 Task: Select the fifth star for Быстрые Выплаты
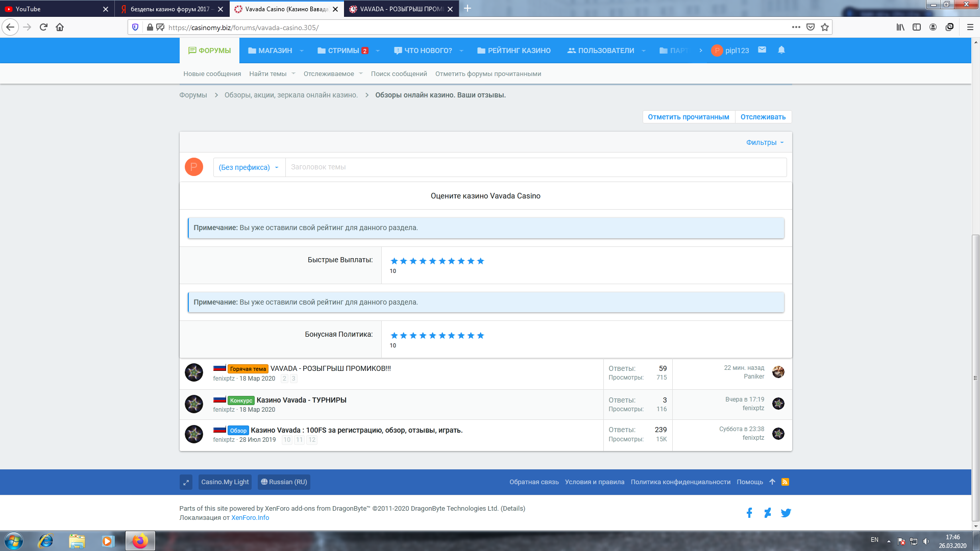[x=432, y=261]
